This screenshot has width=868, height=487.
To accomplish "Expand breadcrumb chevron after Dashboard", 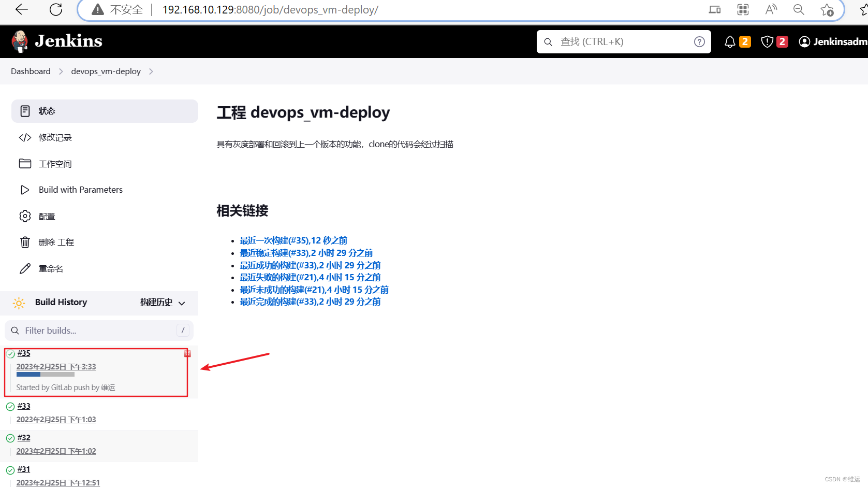I will pyautogui.click(x=61, y=71).
